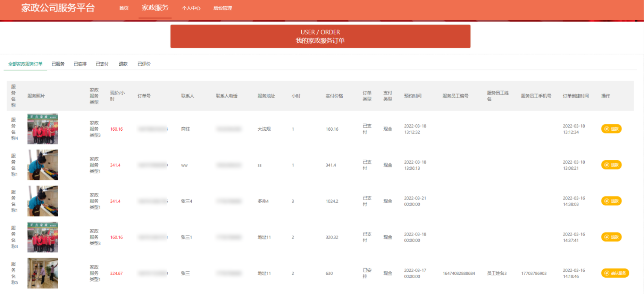The height and width of the screenshot is (294, 644).
Task: Click creation time 2022-03-18 13:12:34
Action: [x=574, y=129]
